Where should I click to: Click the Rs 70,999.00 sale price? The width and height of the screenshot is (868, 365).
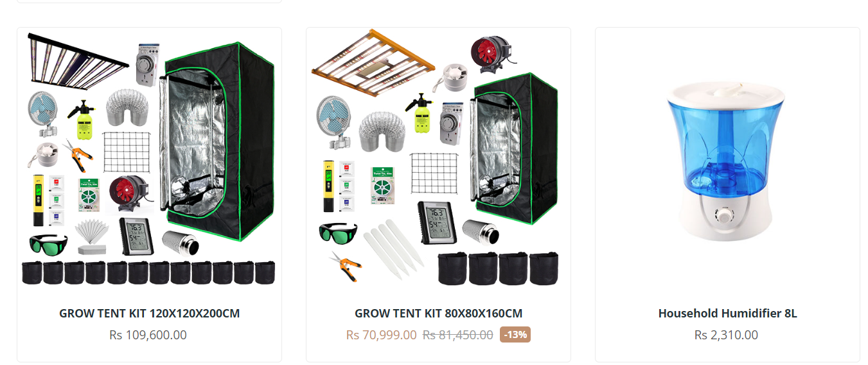tap(381, 335)
